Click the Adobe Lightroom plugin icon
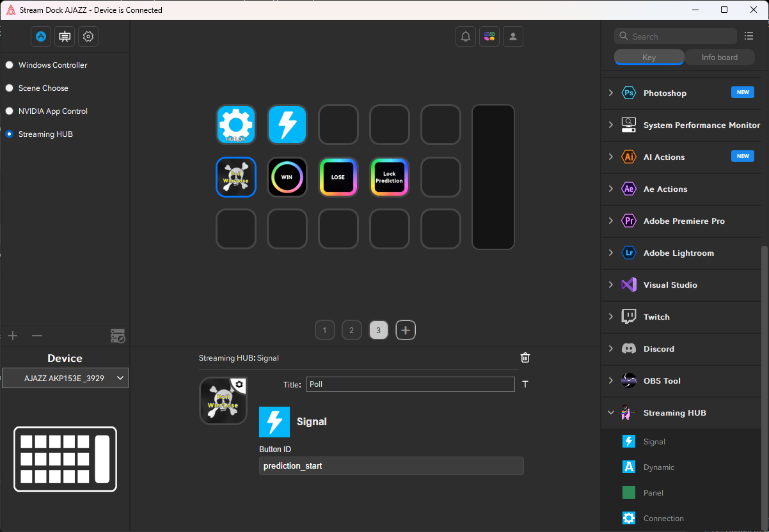Screen dimensions: 769x532 click(629, 253)
